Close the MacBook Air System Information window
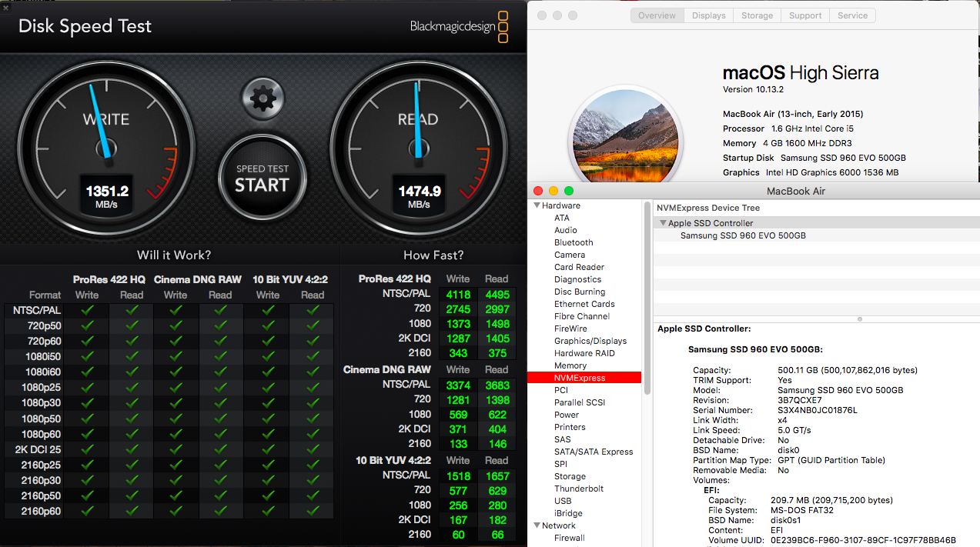Screen dimensions: 980x547 tap(538, 191)
